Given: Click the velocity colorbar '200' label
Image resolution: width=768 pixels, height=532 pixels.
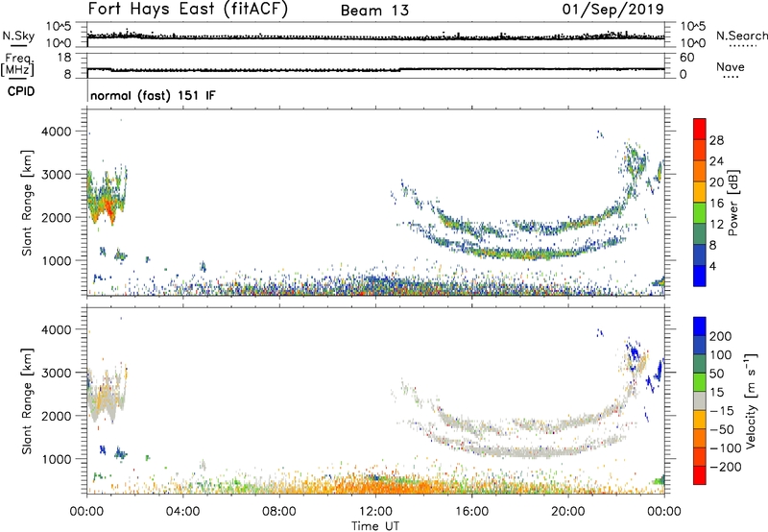Looking at the screenshot, I should [x=721, y=336].
